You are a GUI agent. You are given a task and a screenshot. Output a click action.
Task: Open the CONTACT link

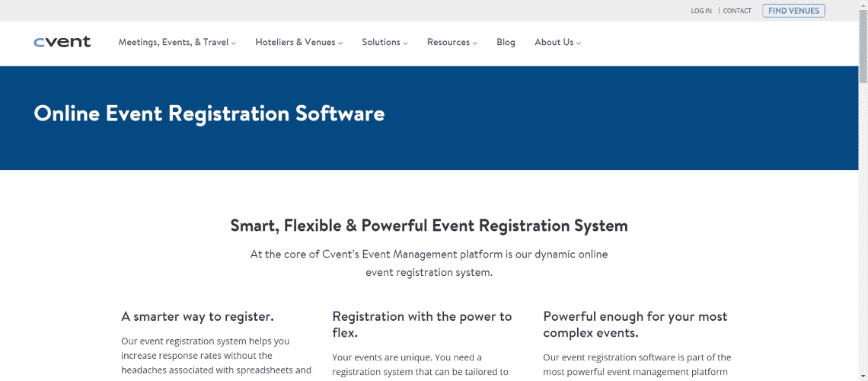click(737, 11)
